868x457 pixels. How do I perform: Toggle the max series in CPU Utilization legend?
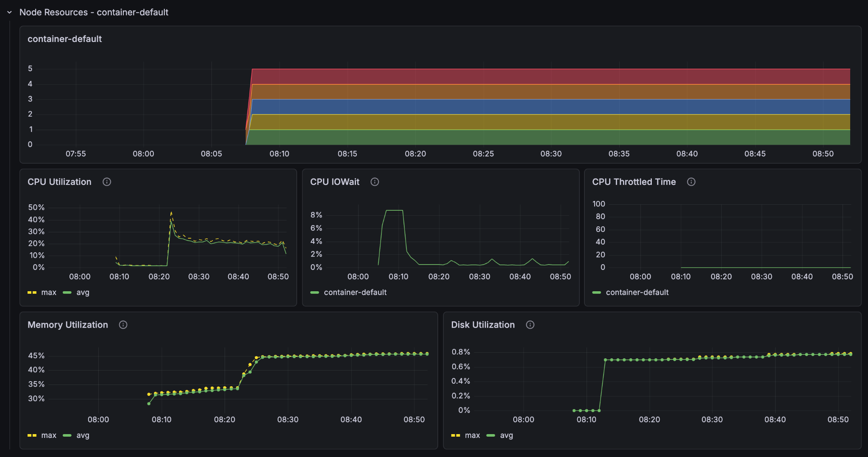click(x=49, y=292)
